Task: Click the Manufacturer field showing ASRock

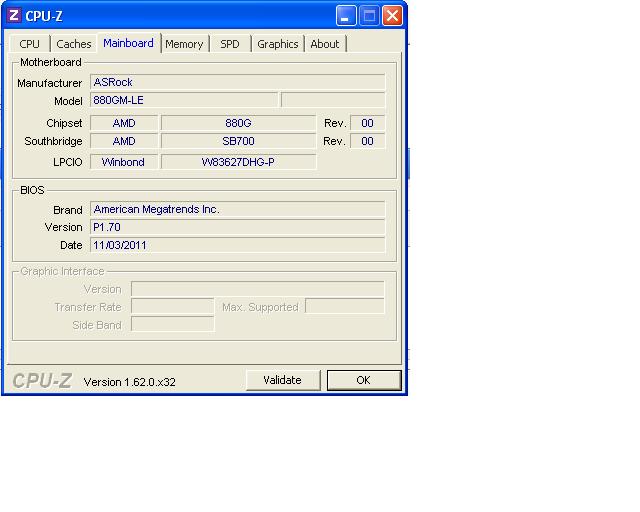Action: (238, 82)
